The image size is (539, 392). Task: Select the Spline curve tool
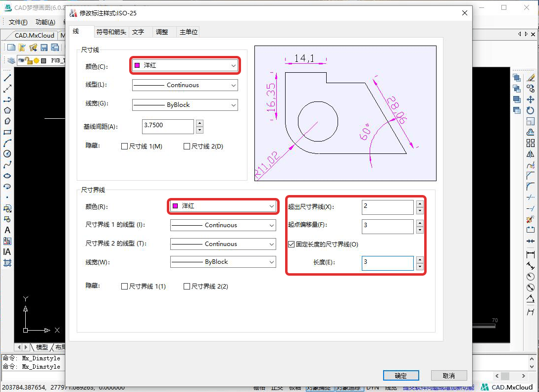(x=7, y=165)
